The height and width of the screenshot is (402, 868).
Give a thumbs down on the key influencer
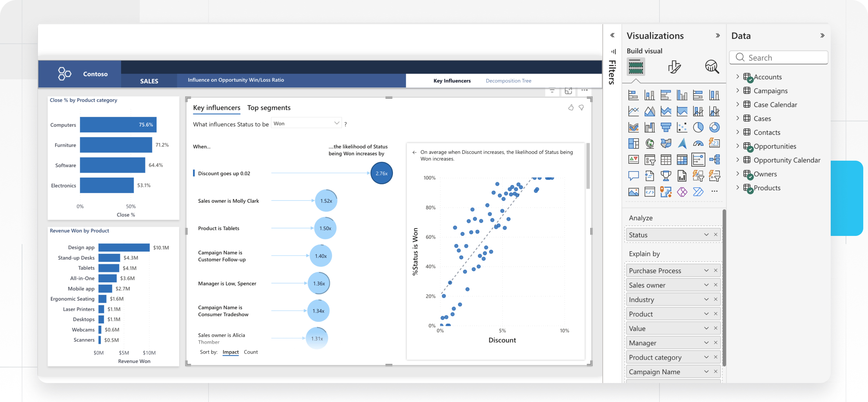[581, 107]
